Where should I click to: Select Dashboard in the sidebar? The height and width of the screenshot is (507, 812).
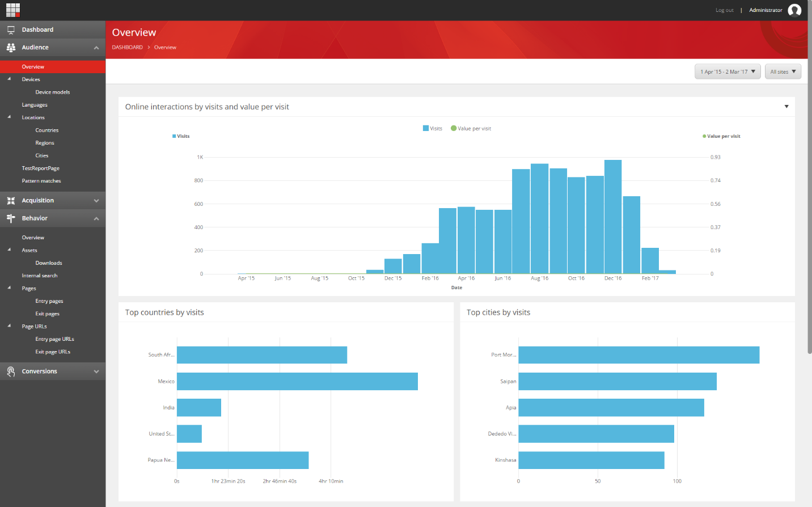[x=53, y=29]
